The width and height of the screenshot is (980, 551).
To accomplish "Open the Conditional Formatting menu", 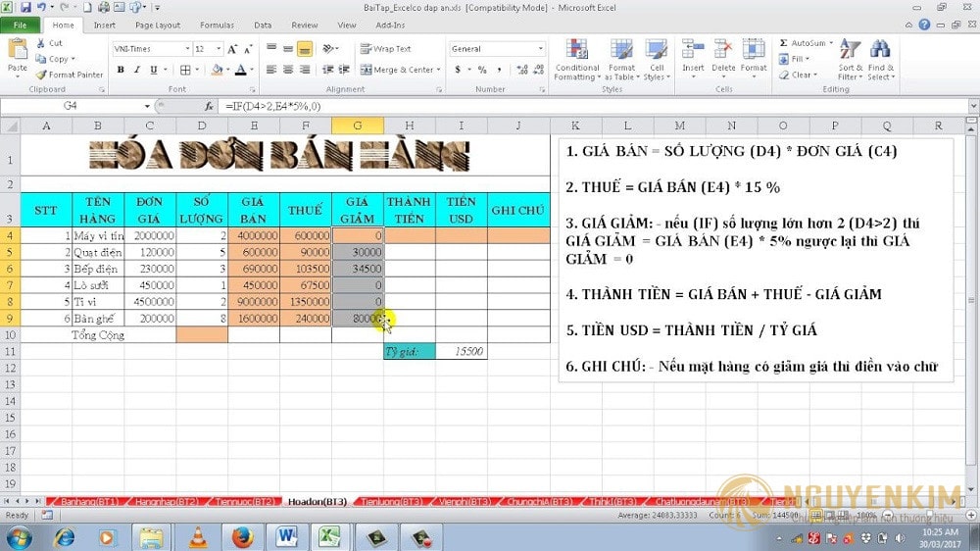I will point(576,60).
